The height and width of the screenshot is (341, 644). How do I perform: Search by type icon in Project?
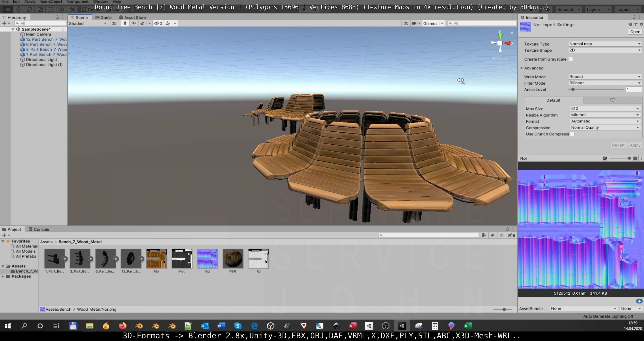484,235
